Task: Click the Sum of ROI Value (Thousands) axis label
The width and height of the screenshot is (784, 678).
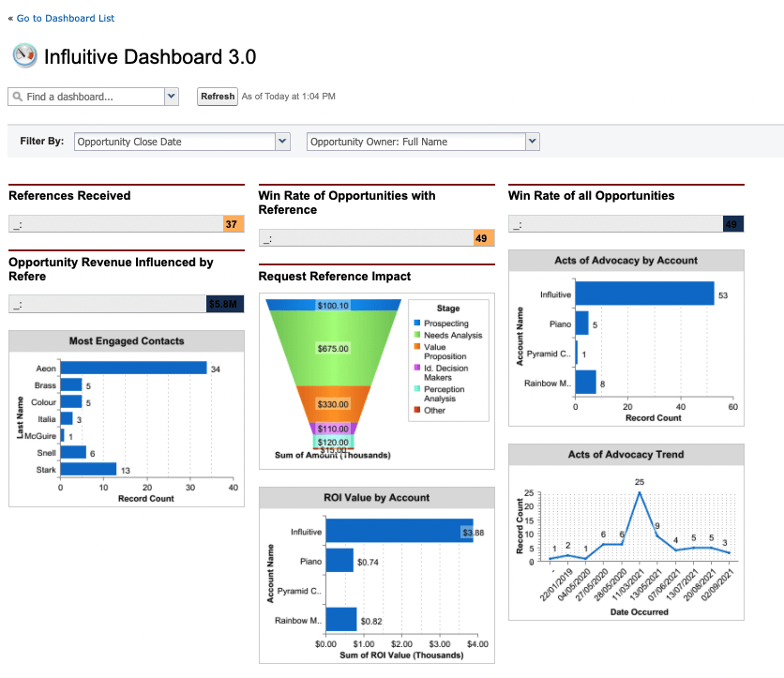Action: pyautogui.click(x=401, y=655)
